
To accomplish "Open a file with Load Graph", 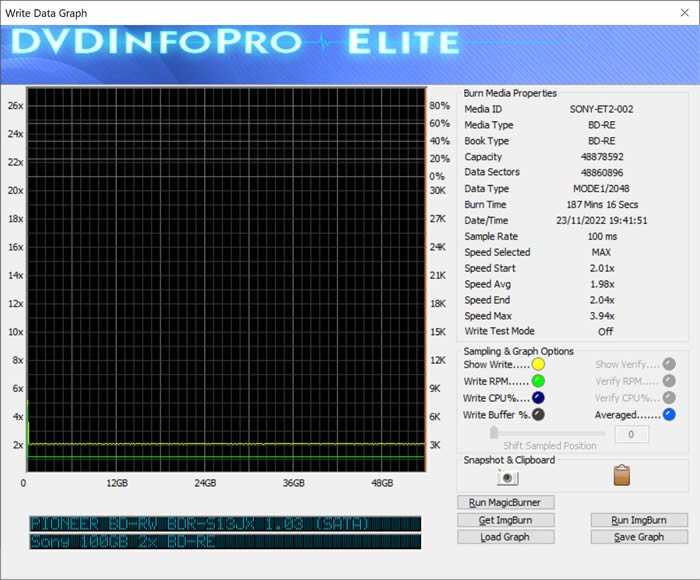I will click(505, 537).
